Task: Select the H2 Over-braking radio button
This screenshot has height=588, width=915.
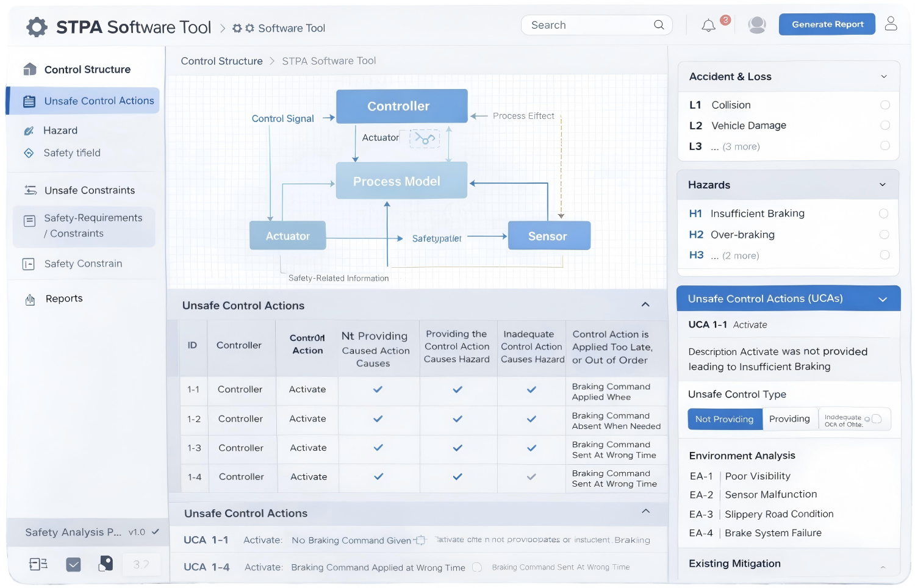Action: [x=884, y=235]
